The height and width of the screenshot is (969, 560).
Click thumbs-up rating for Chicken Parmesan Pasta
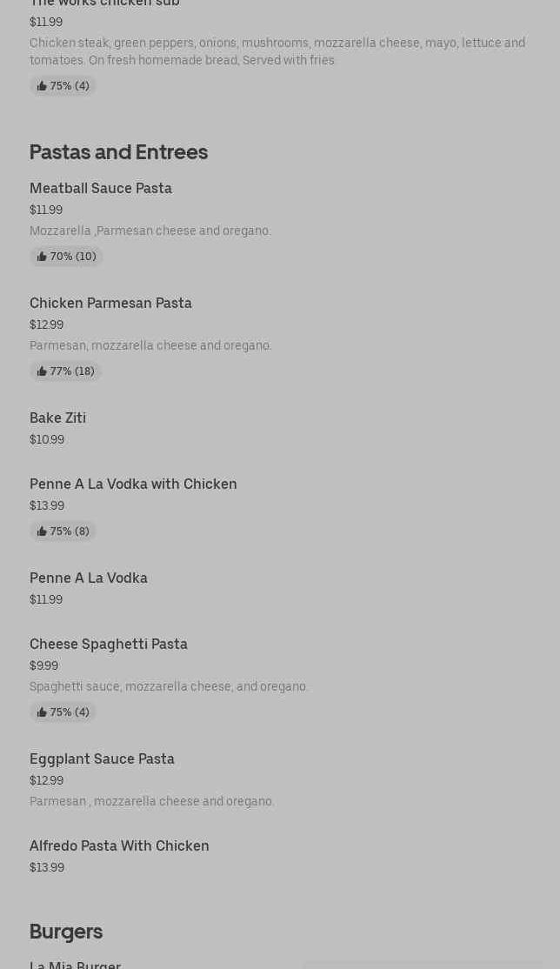point(65,371)
